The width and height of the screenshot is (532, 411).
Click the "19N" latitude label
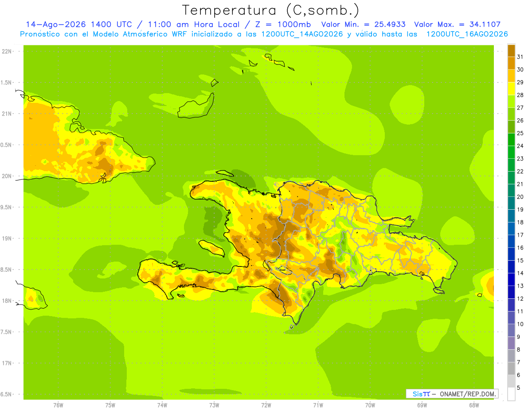click(x=6, y=239)
